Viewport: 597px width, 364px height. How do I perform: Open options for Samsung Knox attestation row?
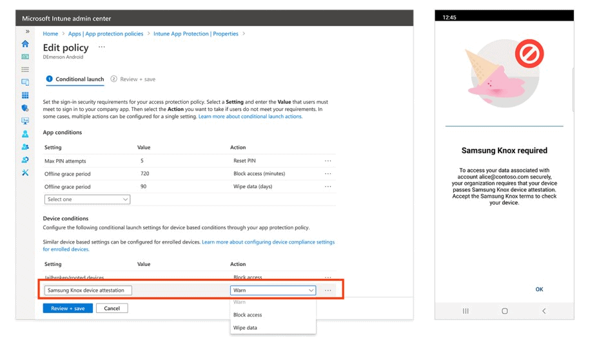click(328, 291)
